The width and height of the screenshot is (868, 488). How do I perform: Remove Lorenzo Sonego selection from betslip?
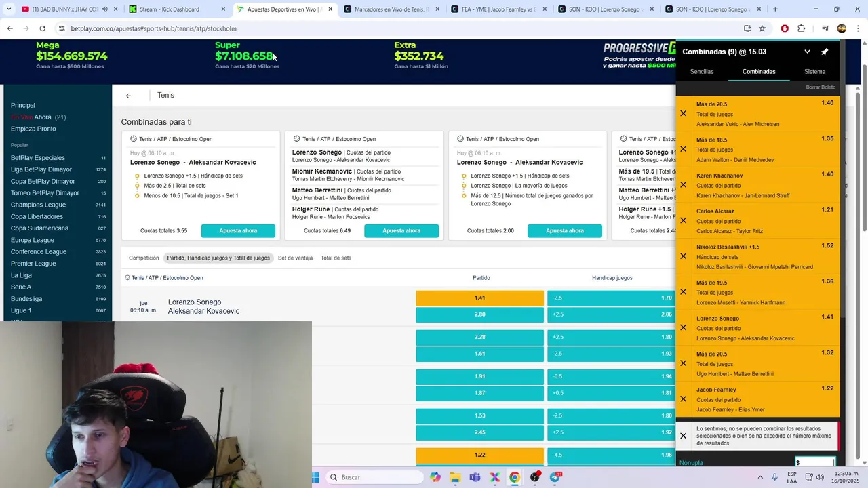click(x=684, y=328)
